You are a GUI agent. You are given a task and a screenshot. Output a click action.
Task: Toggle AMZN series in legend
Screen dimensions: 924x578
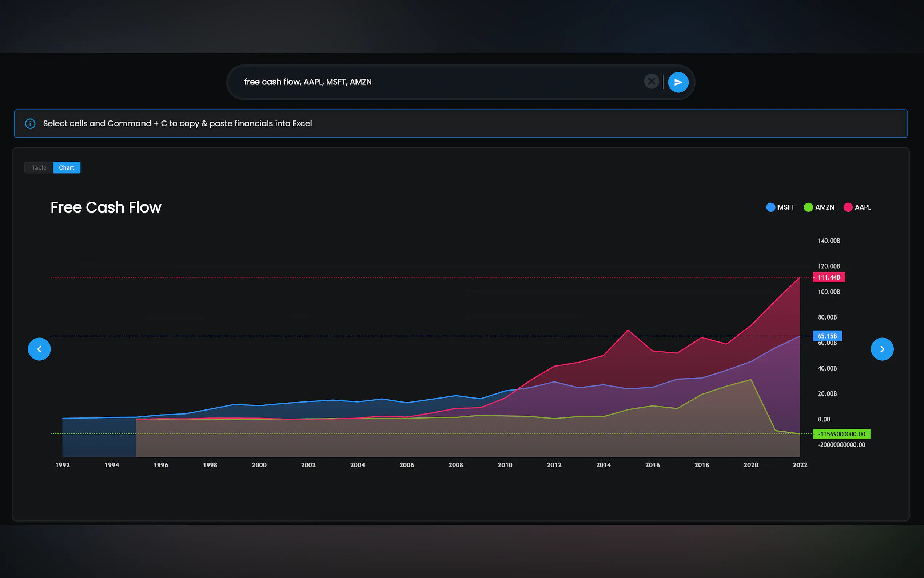(x=824, y=207)
